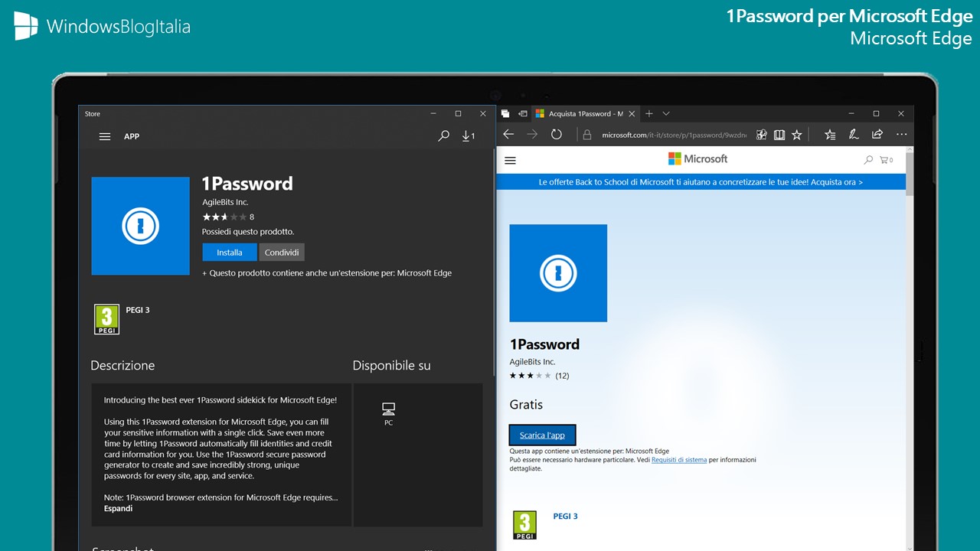Click the Condividi button
This screenshot has width=980, height=551.
click(282, 253)
